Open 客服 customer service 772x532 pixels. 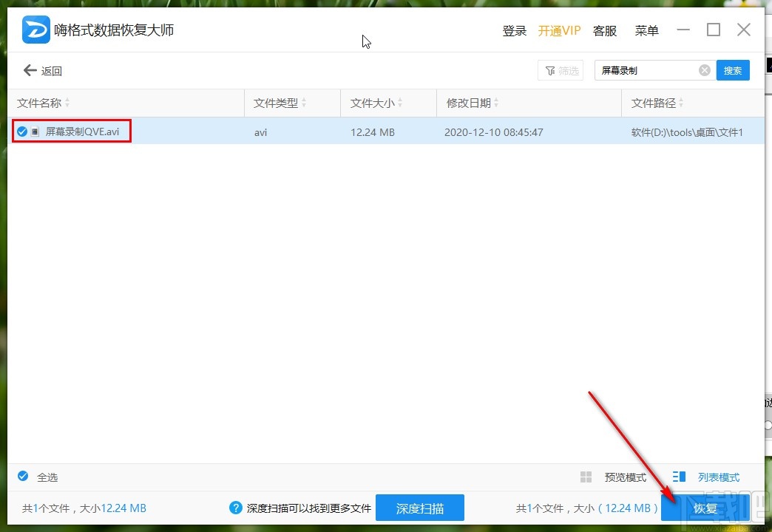[605, 30]
